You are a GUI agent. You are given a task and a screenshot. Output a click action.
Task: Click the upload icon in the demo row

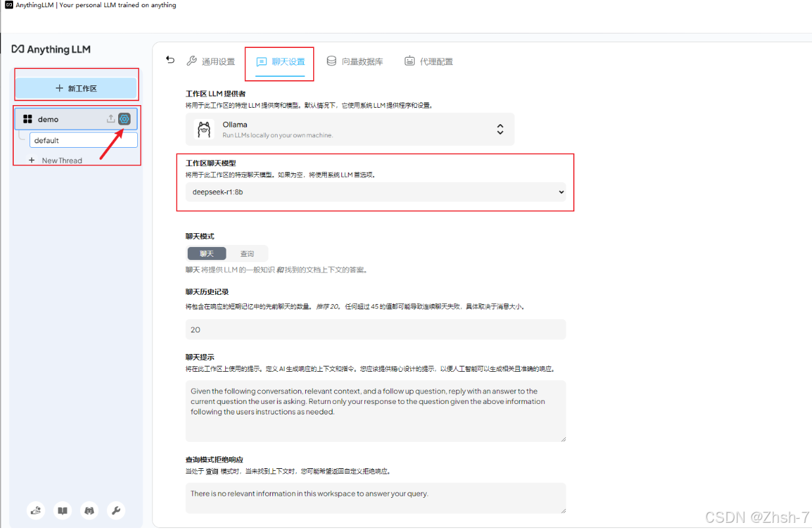(110, 119)
